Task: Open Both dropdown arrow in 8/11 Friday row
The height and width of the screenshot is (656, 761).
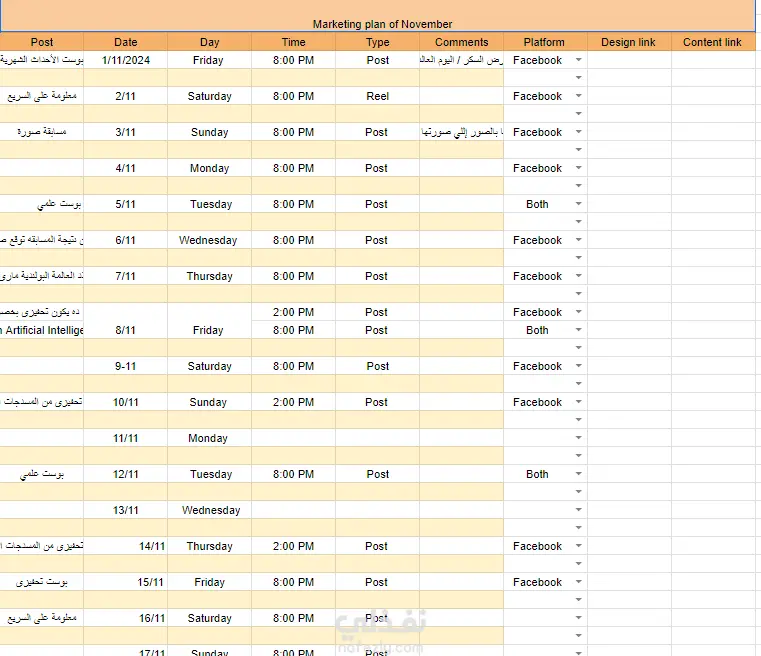Action: (x=579, y=330)
